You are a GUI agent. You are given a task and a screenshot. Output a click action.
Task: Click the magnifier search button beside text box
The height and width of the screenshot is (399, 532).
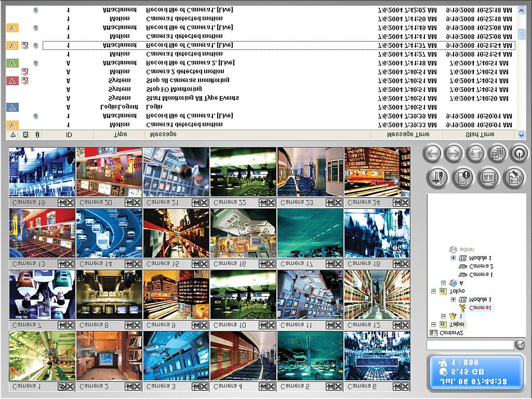pyautogui.click(x=520, y=345)
